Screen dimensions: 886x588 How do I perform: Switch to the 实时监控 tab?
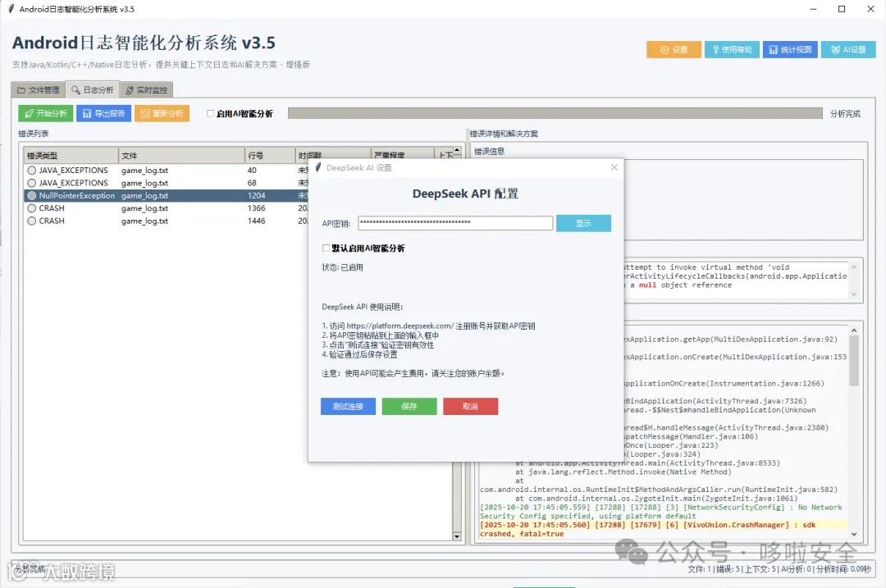point(146,90)
